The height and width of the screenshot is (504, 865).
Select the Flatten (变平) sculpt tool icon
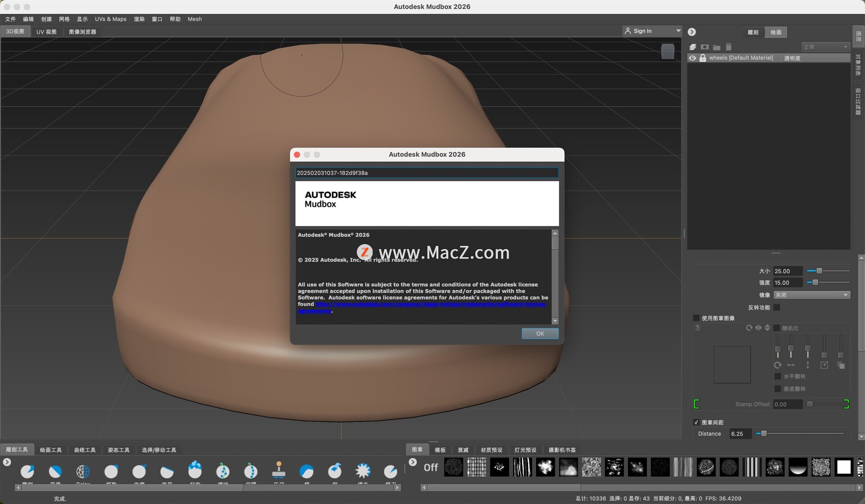pyautogui.click(x=167, y=471)
